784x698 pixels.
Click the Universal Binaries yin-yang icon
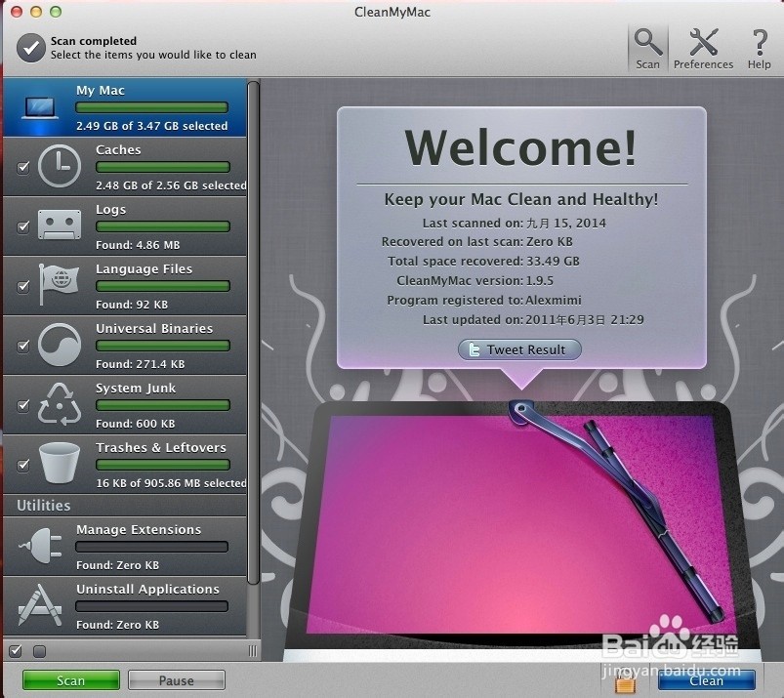[60, 345]
